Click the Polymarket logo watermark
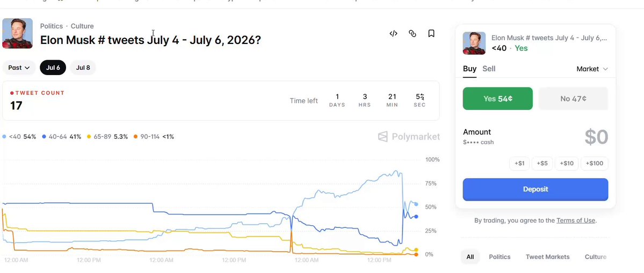 pos(409,136)
